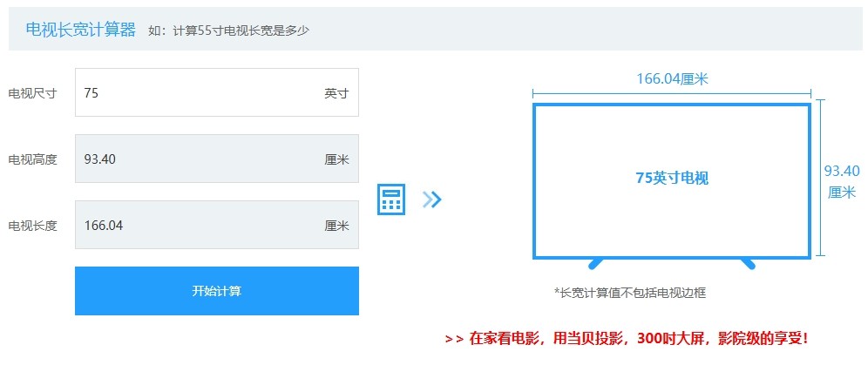Click the 电视长宽计算器 heading
Screen dimensions: 868x365
[x=81, y=30]
